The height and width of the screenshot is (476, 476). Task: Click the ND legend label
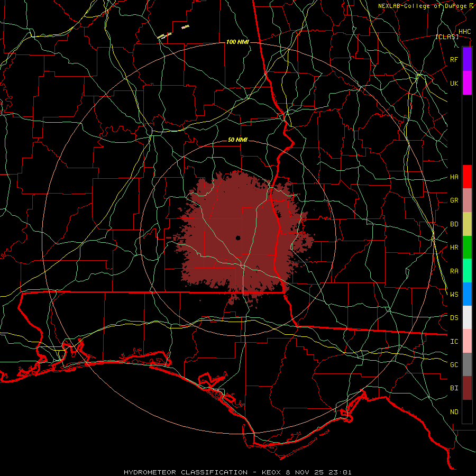pos(454,412)
